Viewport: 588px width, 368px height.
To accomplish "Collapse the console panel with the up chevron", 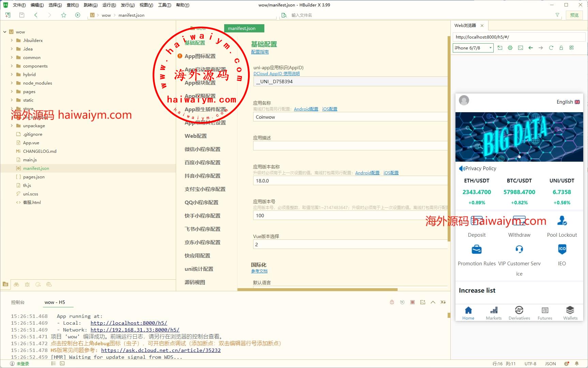I will [433, 302].
